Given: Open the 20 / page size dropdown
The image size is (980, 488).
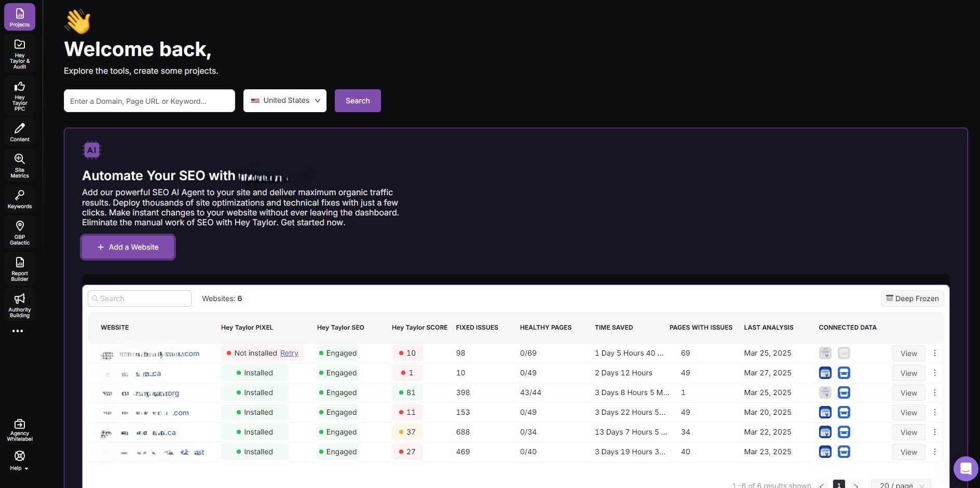Looking at the screenshot, I should (901, 485).
